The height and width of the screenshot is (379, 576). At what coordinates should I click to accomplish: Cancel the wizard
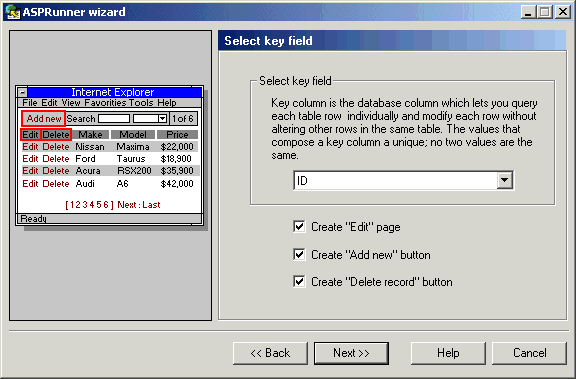click(529, 353)
